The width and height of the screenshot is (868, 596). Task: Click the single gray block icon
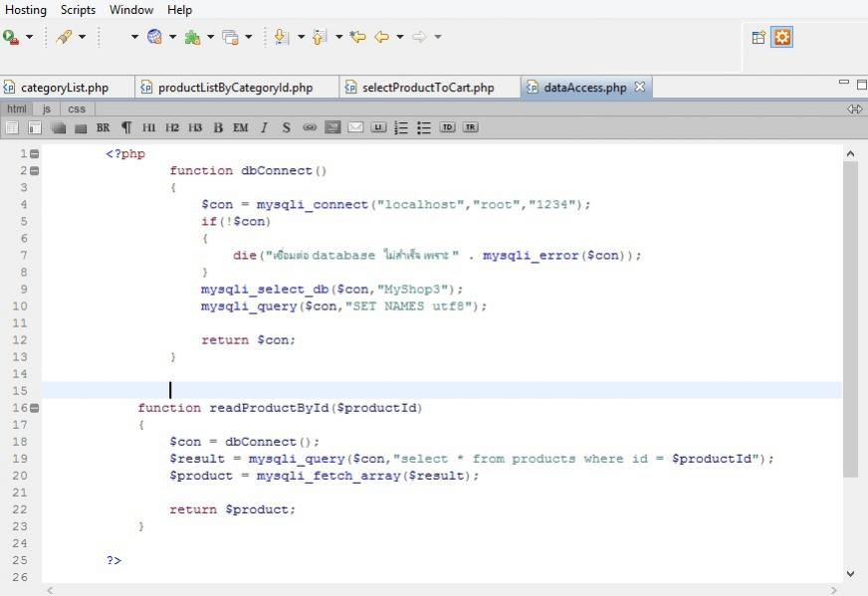81,128
